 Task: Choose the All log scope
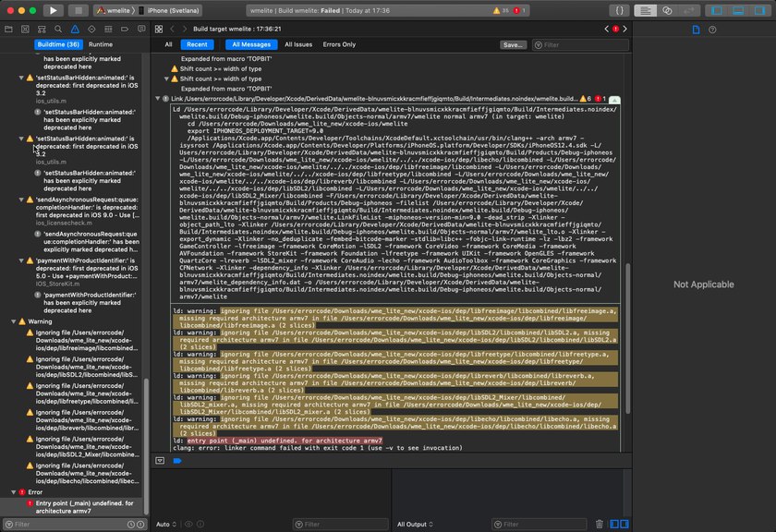point(168,44)
